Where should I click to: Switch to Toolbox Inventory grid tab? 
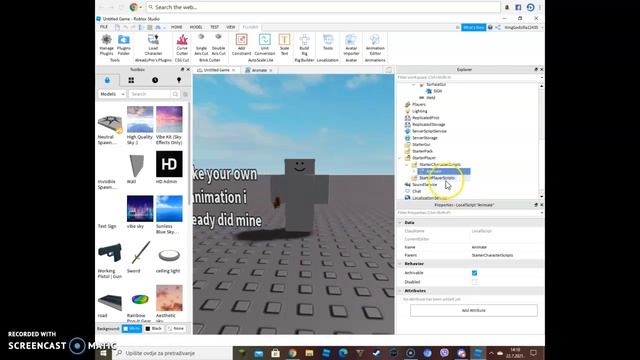(x=131, y=80)
